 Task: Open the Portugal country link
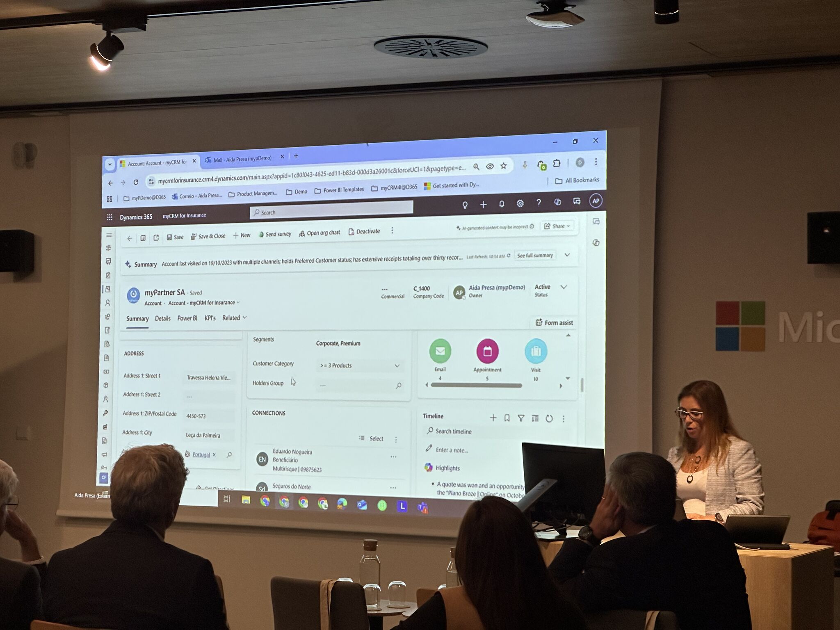tap(201, 454)
